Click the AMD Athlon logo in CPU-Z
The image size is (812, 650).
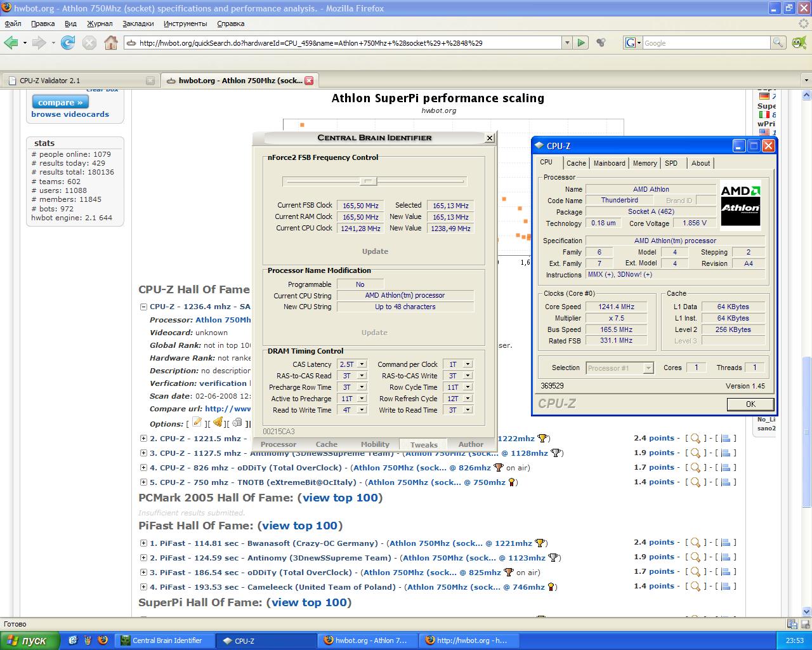point(740,204)
